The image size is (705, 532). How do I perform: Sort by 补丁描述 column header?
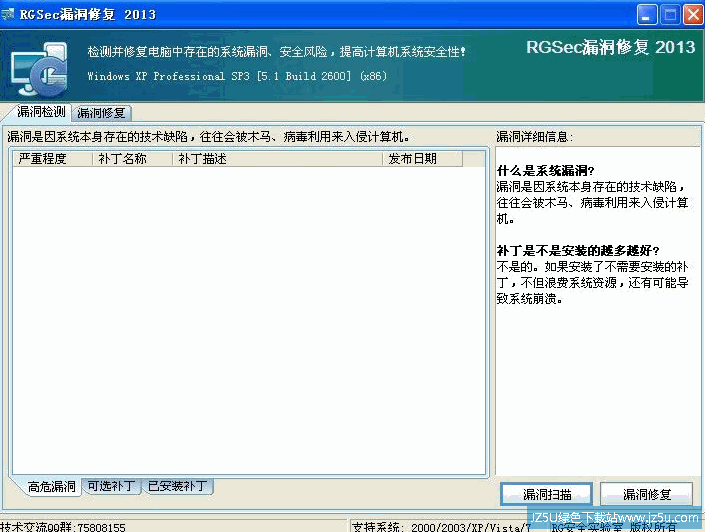(x=277, y=159)
